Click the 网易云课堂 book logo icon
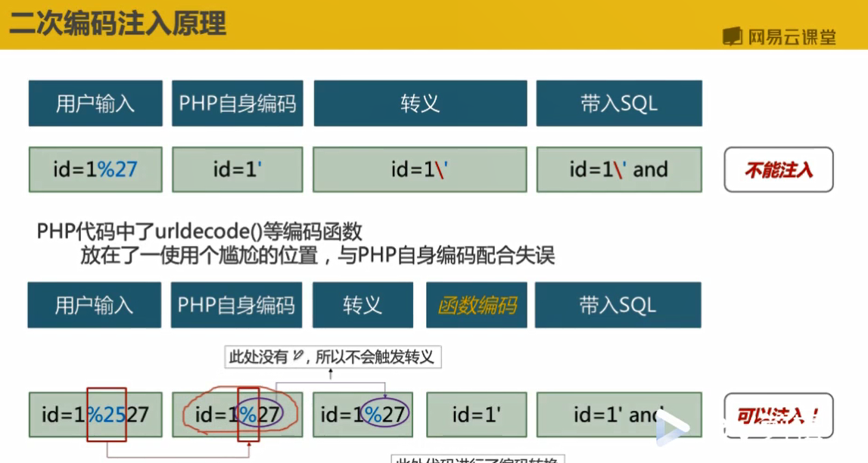Screen dimensions: 868x463 pyautogui.click(x=732, y=34)
